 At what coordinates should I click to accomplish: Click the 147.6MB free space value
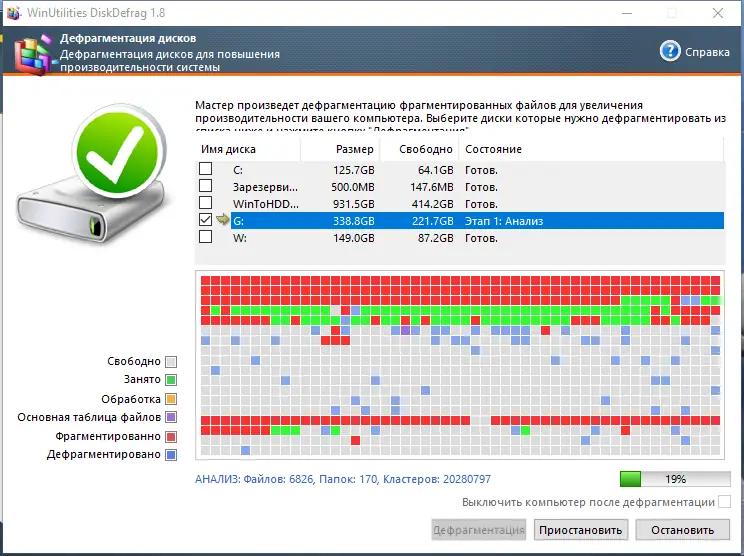tap(432, 187)
